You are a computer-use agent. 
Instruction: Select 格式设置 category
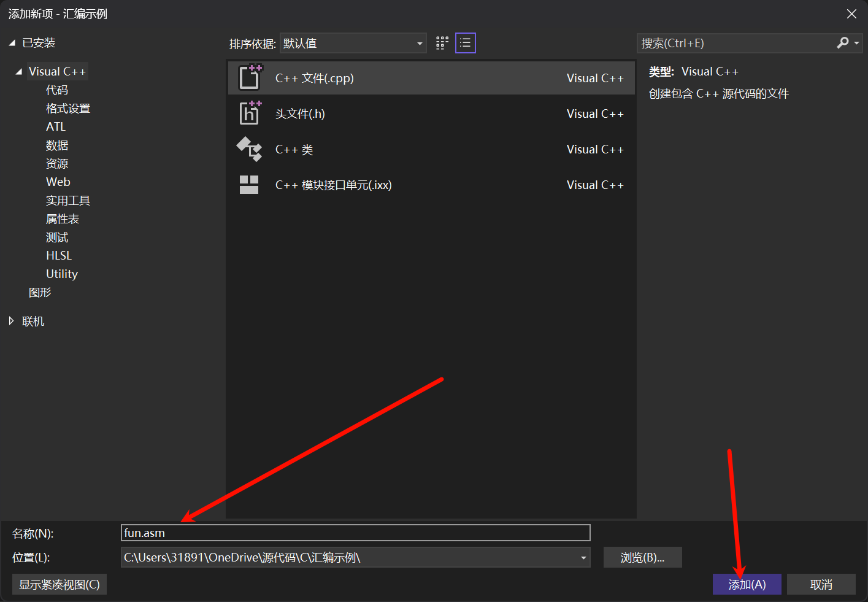click(68, 109)
